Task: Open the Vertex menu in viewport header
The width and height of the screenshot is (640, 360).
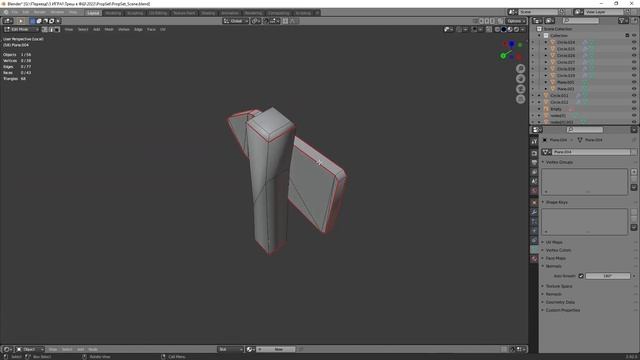Action: click(124, 29)
